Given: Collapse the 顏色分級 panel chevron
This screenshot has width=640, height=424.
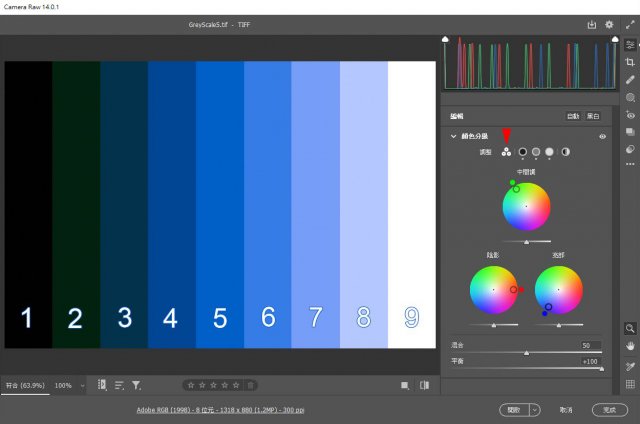Looking at the screenshot, I should (x=453, y=136).
